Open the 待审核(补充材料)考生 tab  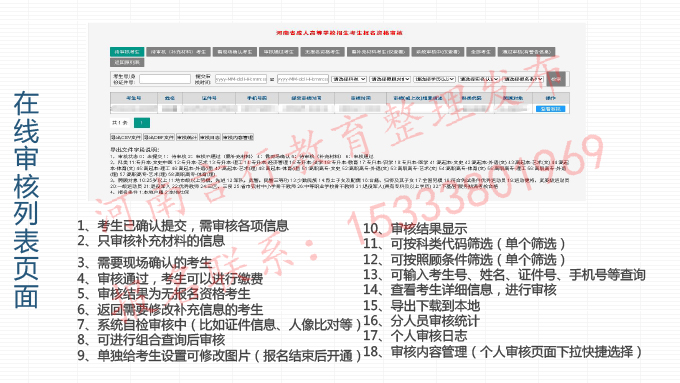click(178, 52)
